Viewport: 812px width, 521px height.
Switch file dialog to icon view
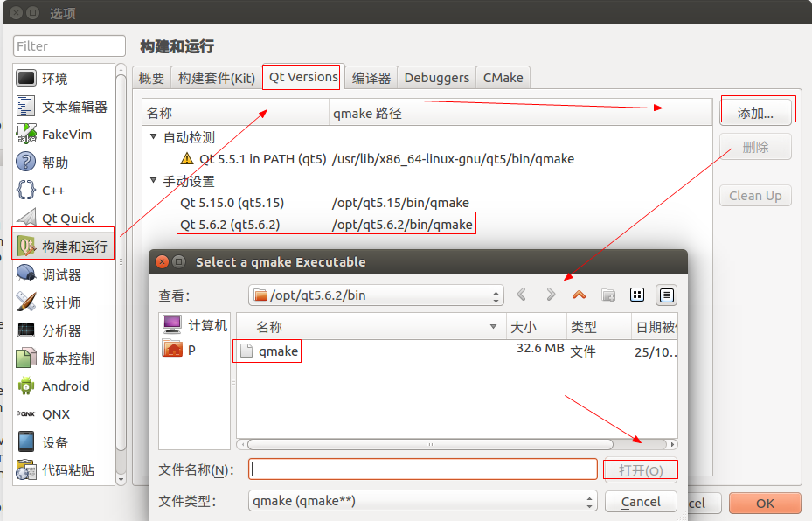click(x=637, y=295)
